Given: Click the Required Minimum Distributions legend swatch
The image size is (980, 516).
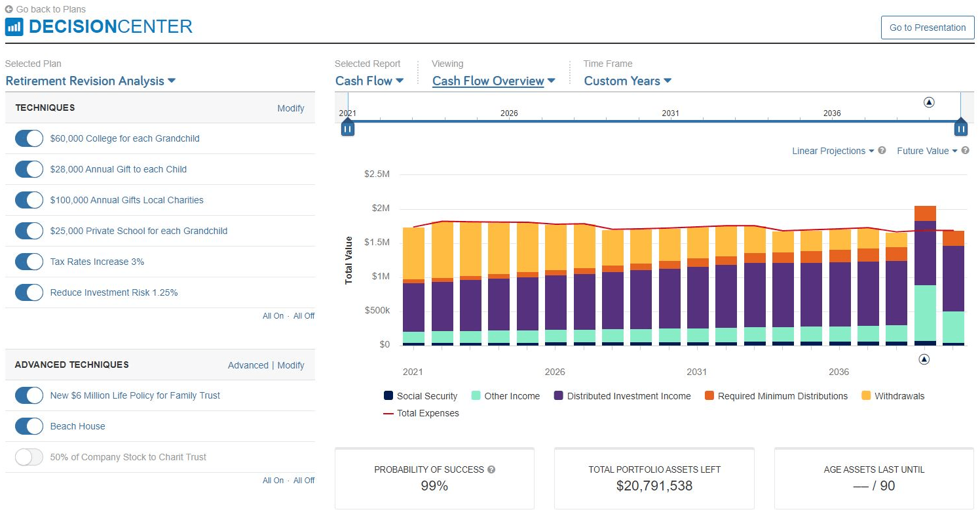Looking at the screenshot, I should [709, 396].
